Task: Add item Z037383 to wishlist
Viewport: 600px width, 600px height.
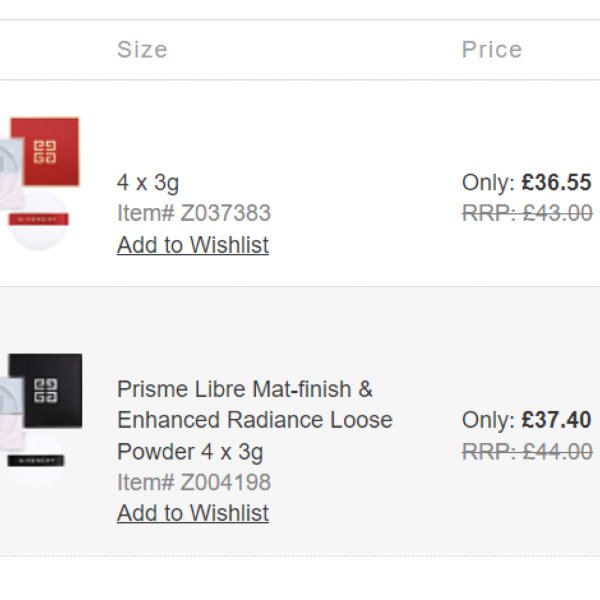Action: pyautogui.click(x=192, y=245)
